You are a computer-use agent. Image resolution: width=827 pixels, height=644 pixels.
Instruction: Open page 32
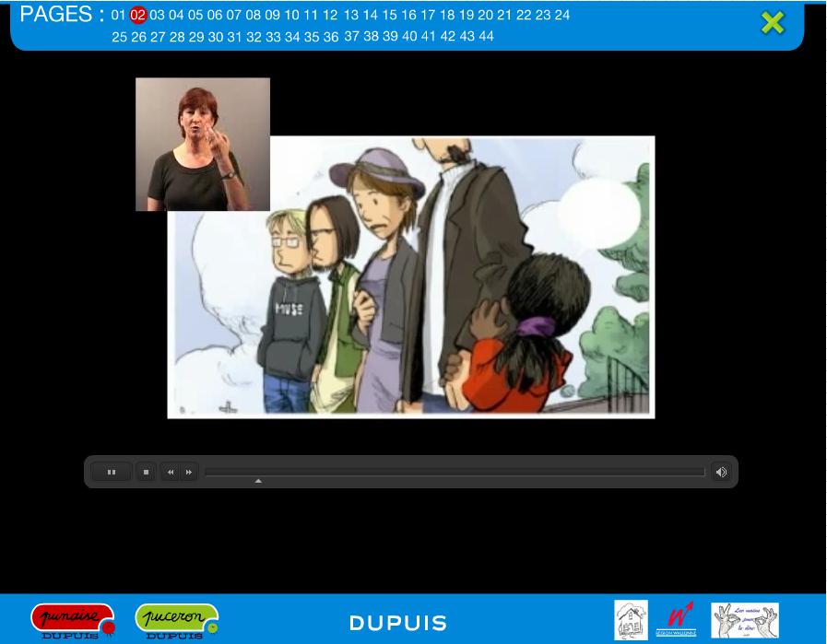(x=254, y=37)
